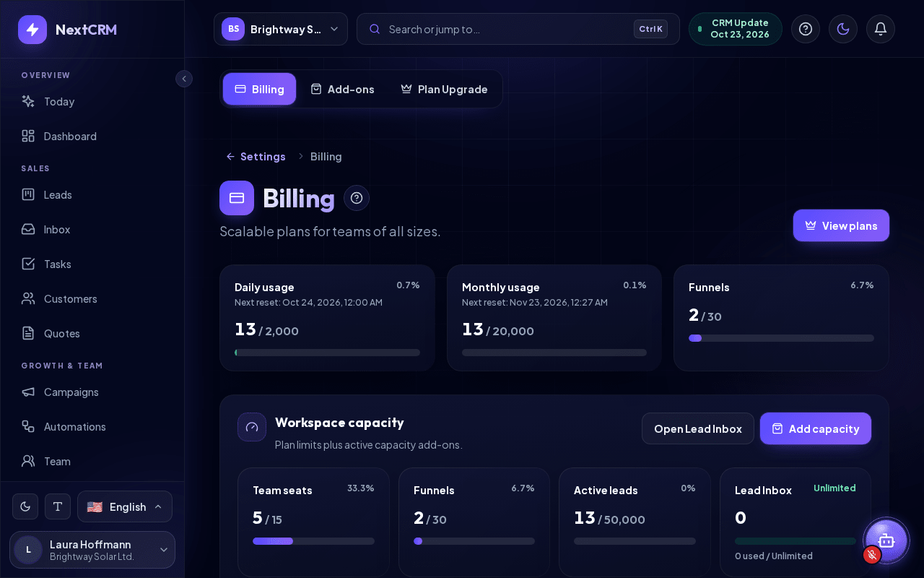Click the Daily usage card
The height and width of the screenshot is (578, 924).
pos(327,318)
